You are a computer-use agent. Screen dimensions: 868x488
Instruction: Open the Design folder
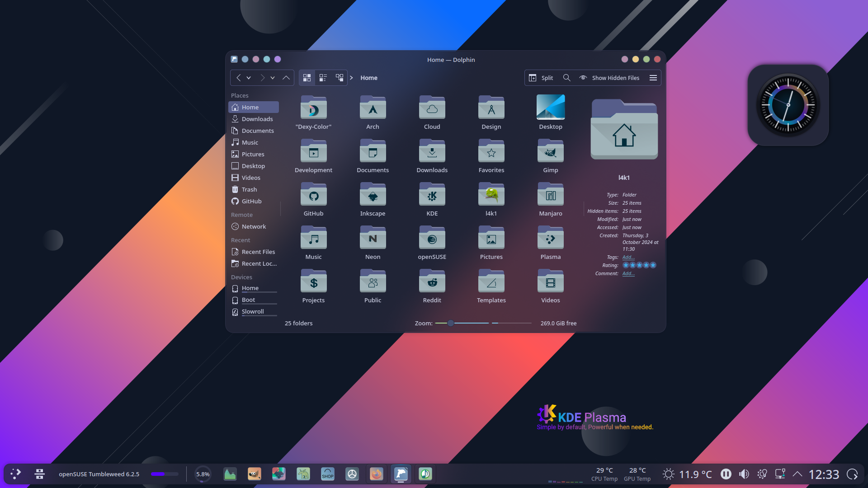coord(491,112)
